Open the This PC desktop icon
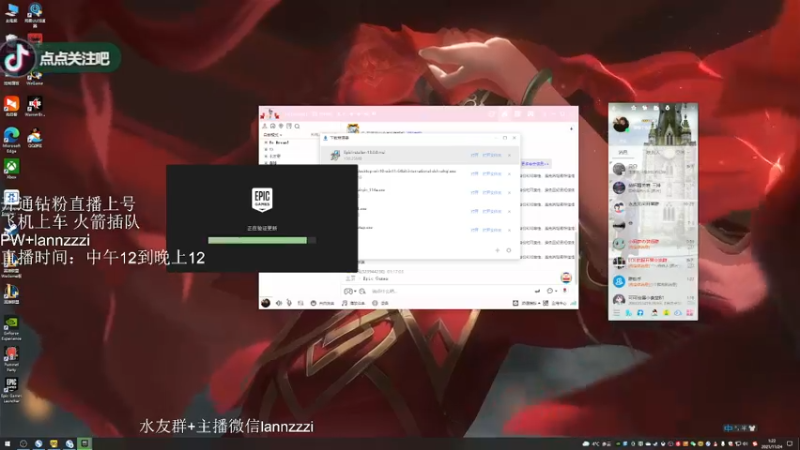 pos(11,12)
